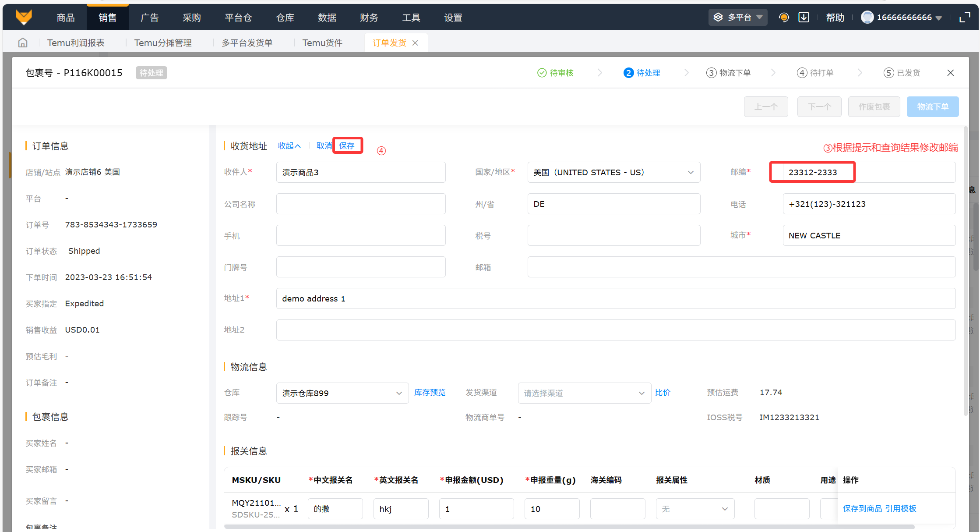Click the fullscreen expand icon

(x=965, y=18)
